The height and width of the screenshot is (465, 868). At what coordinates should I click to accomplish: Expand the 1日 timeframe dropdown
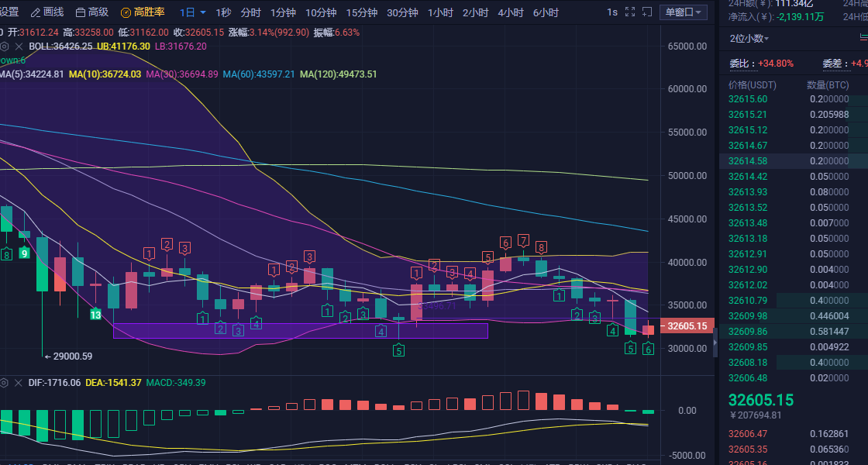click(x=193, y=12)
